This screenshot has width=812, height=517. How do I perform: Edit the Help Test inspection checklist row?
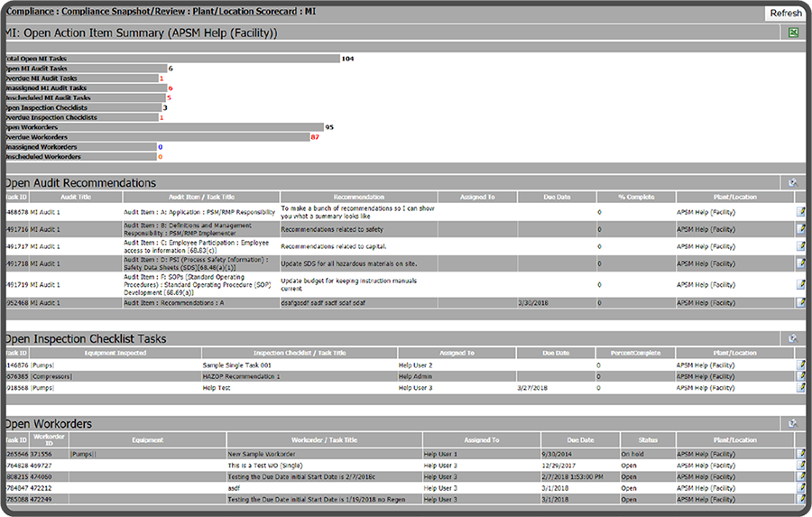(800, 388)
